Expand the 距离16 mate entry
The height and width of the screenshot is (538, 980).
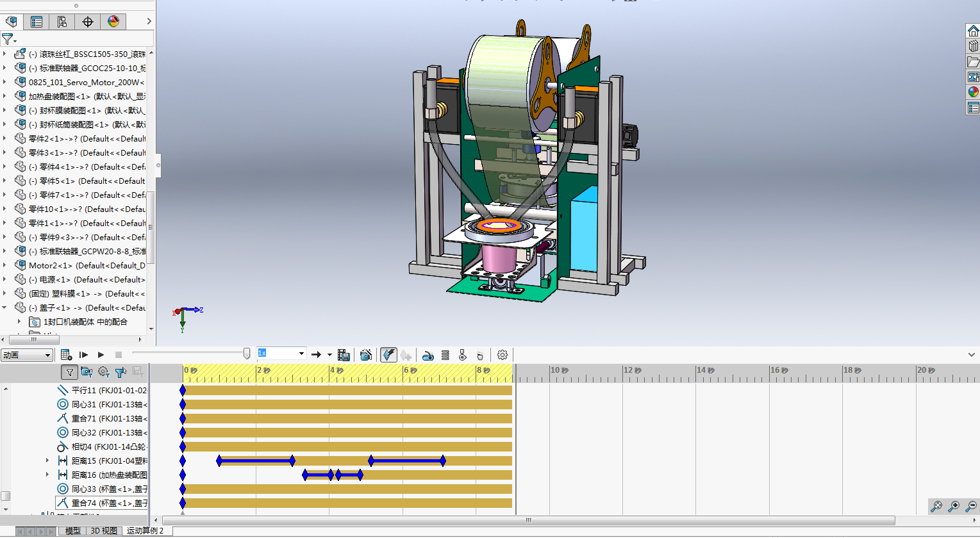click(47, 475)
